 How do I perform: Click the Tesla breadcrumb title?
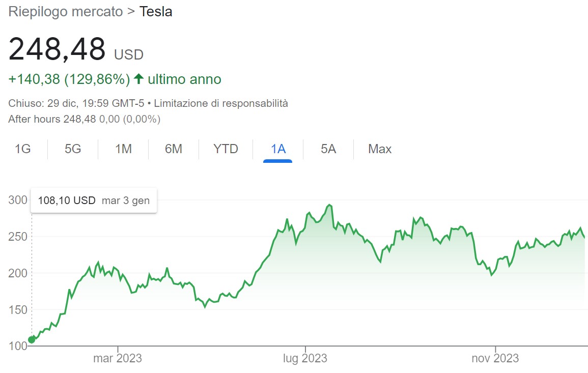pos(156,12)
